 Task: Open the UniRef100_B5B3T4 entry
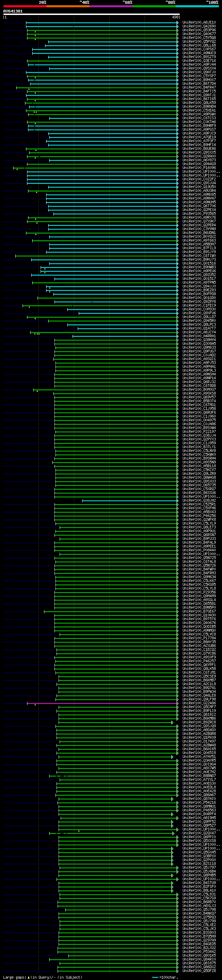click(x=199, y=401)
